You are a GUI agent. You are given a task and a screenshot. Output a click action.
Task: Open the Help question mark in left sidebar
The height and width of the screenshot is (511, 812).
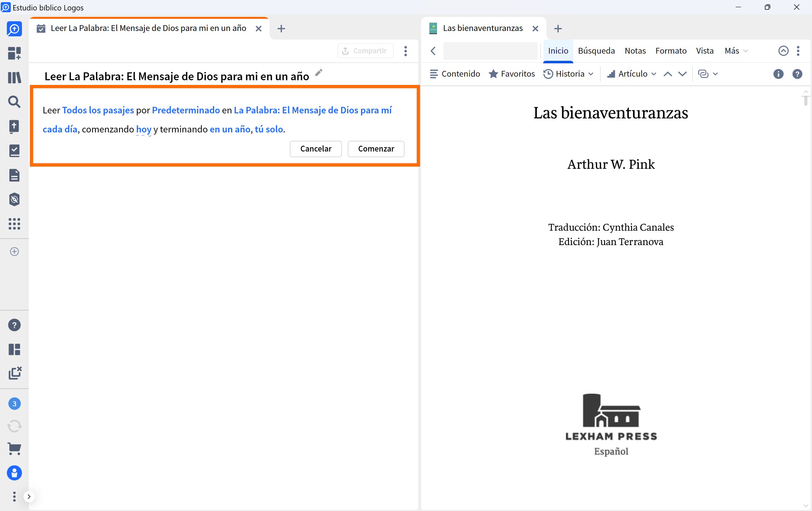pyautogui.click(x=14, y=325)
